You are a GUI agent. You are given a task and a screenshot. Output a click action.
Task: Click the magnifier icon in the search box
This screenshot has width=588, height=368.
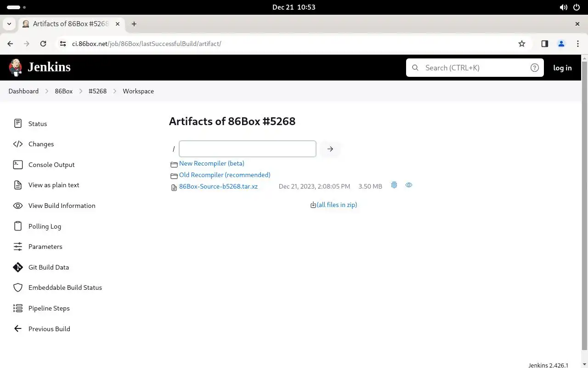[415, 68]
